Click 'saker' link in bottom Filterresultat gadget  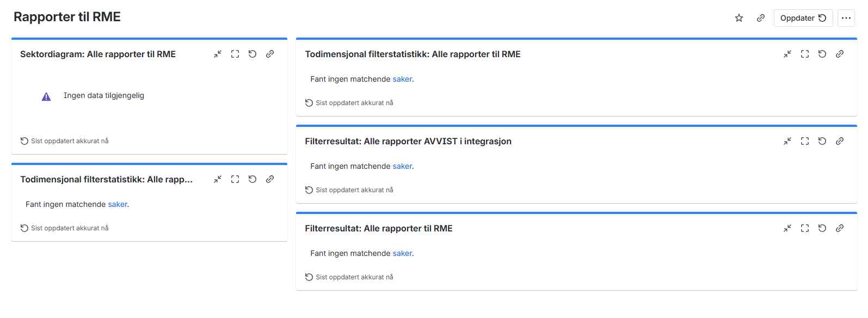click(402, 253)
